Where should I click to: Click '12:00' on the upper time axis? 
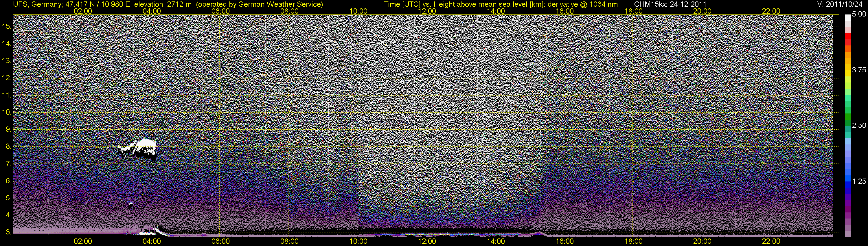point(427,11)
